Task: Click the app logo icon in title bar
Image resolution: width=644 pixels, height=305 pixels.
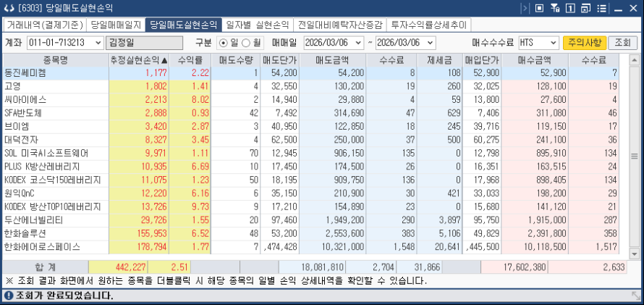Action: point(8,8)
